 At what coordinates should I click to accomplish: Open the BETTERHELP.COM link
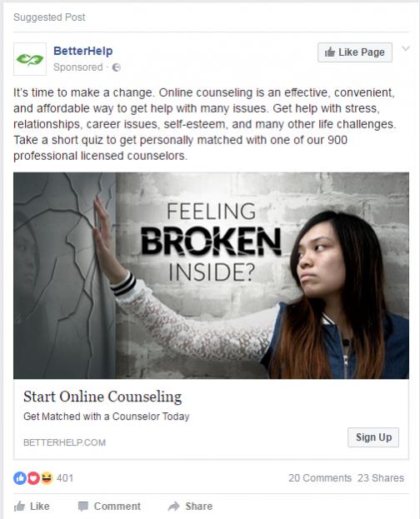pyautogui.click(x=64, y=442)
